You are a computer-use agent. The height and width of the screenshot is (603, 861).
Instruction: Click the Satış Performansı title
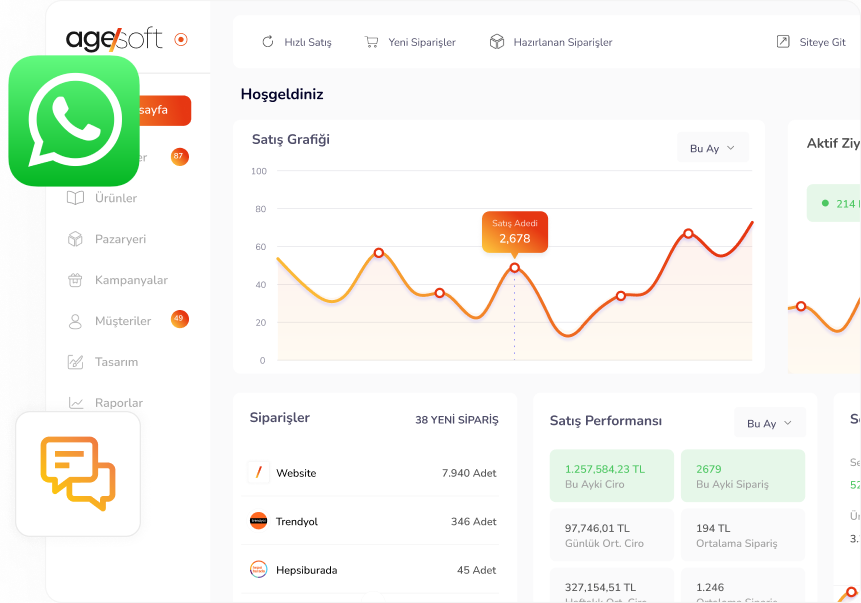click(x=606, y=421)
